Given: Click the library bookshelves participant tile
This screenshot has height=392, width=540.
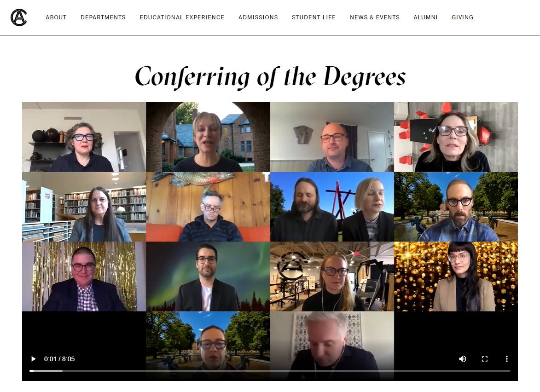Looking at the screenshot, I should click(84, 207).
